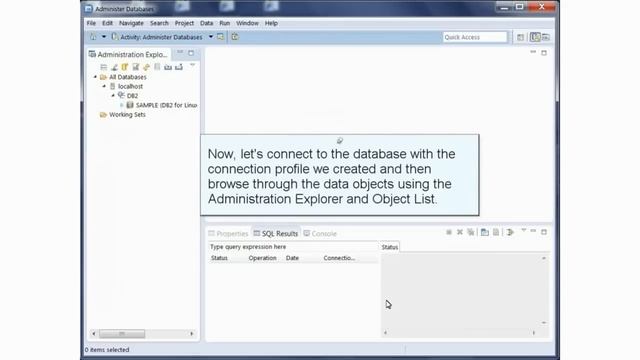640x360 pixels.
Task: Expand the Activity selector dropdown arrow
Action: (x=211, y=37)
